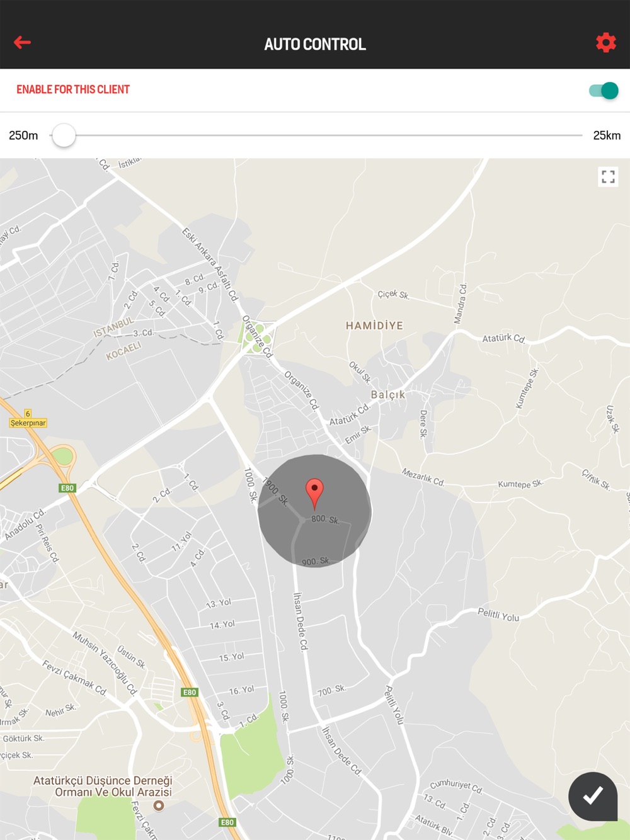Image resolution: width=630 pixels, height=840 pixels.
Task: Click the Auto Control title
Action: pyautogui.click(x=315, y=44)
